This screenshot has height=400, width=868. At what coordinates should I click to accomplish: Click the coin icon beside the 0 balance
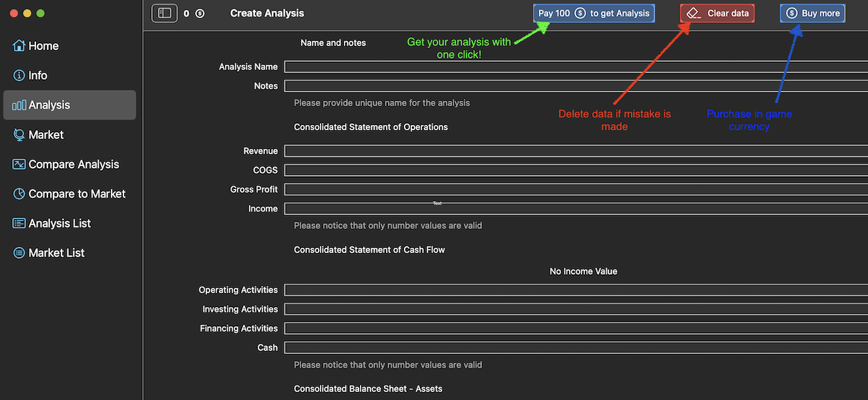200,13
